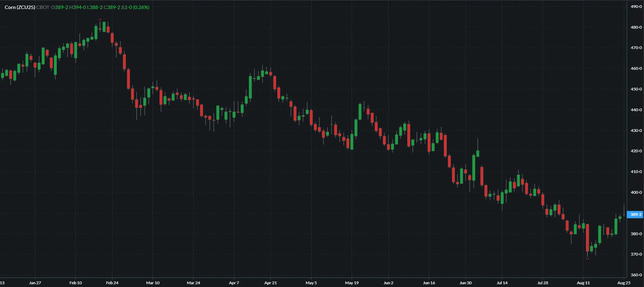Click the Corn (ZCU25) symbol title
The height and width of the screenshot is (287, 644).
click(20, 7)
